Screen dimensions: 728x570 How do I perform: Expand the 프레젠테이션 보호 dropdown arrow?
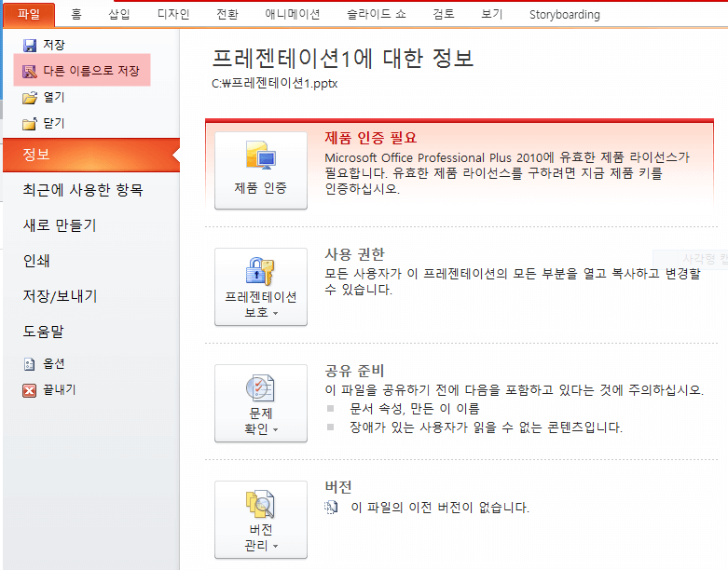pos(276,314)
